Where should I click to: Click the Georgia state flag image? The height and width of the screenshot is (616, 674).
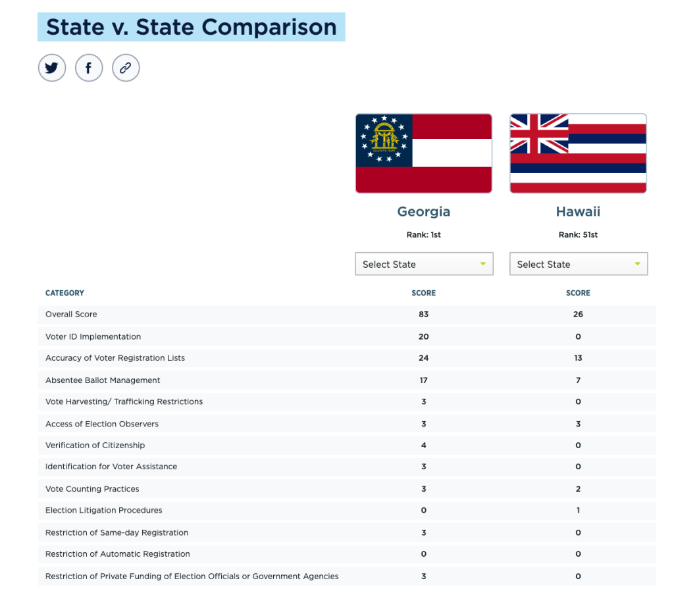pyautogui.click(x=423, y=153)
